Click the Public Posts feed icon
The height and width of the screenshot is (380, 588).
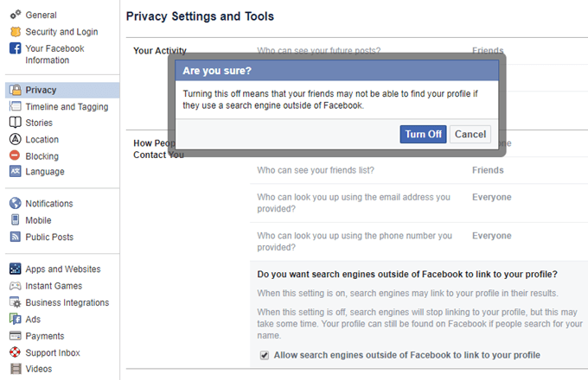coord(15,237)
